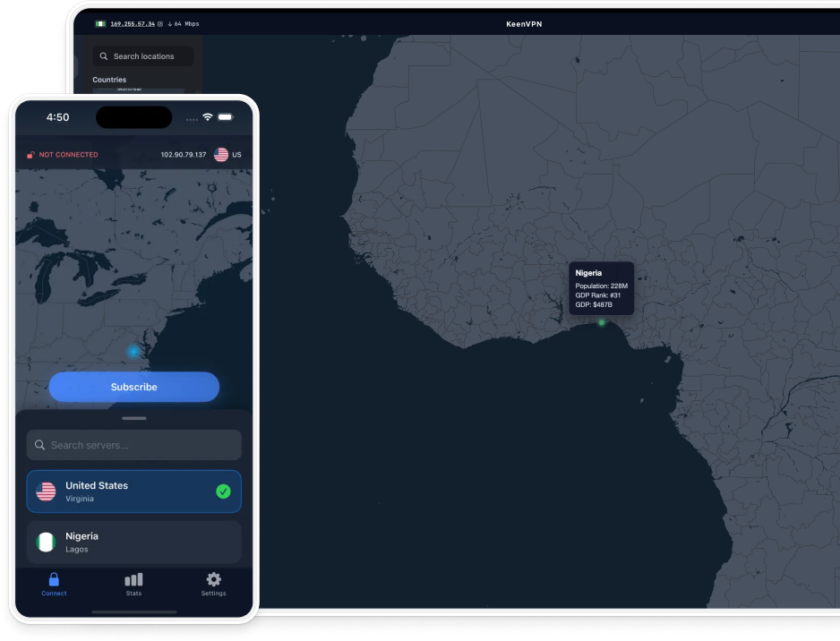The height and width of the screenshot is (641, 840).
Task: Click the server sheet drag handle
Action: tap(134, 418)
